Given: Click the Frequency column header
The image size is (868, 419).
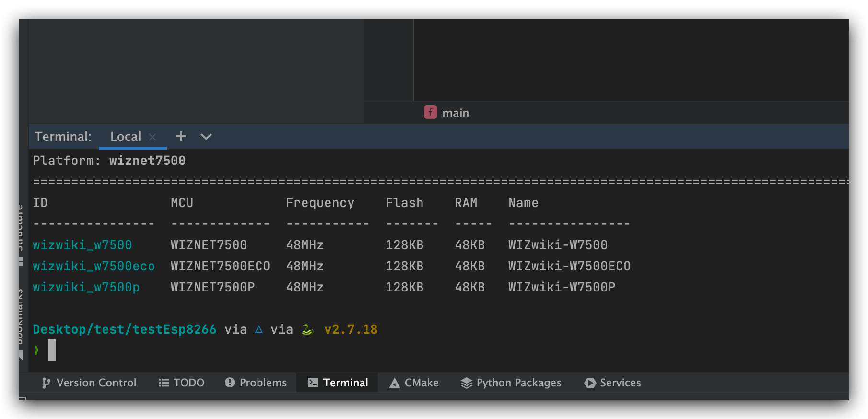Looking at the screenshot, I should pos(320,203).
